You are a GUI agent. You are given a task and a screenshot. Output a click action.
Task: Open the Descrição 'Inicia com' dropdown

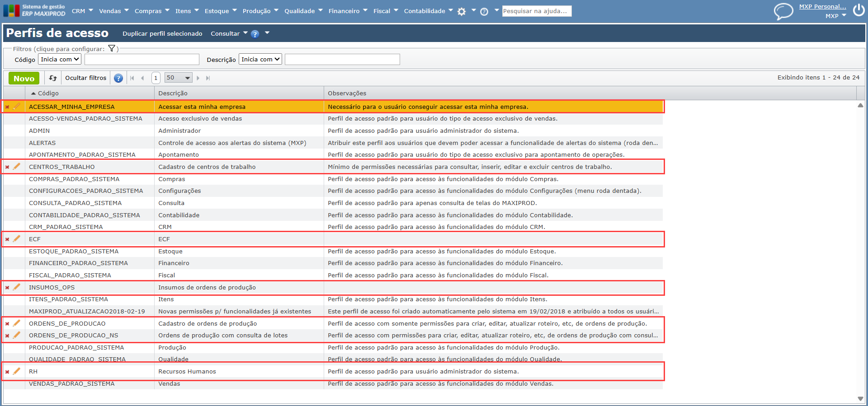260,59
